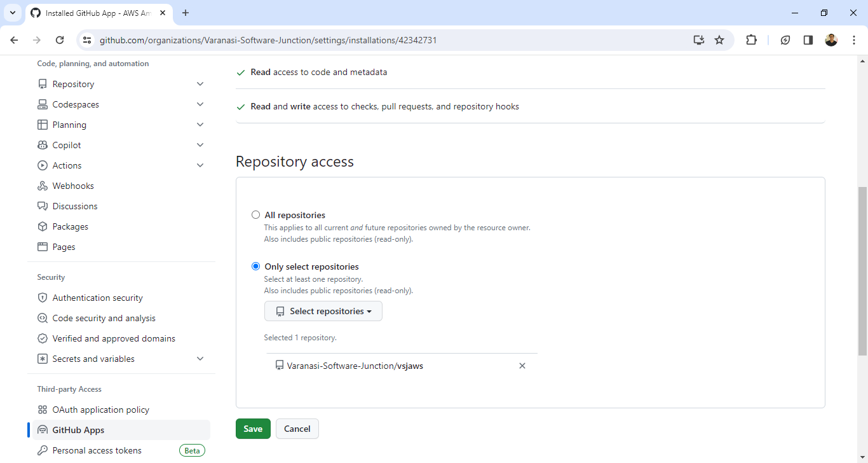The width and height of the screenshot is (868, 463).
Task: Open the browser extensions puzzle icon
Action: pos(751,40)
